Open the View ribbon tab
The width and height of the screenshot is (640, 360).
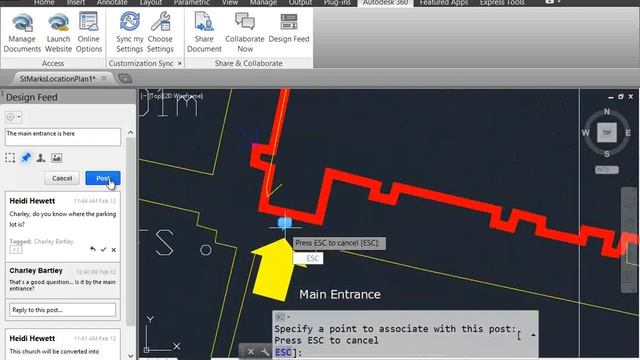pos(230,3)
